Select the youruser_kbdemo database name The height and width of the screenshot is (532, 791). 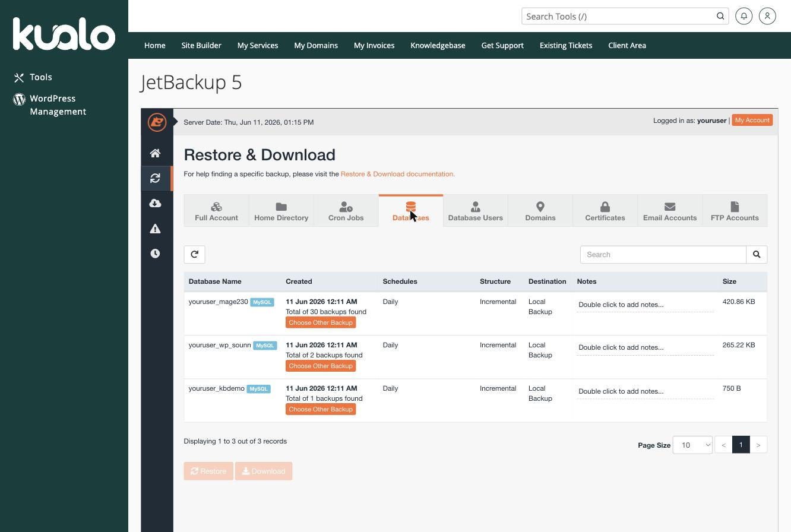[x=216, y=388]
